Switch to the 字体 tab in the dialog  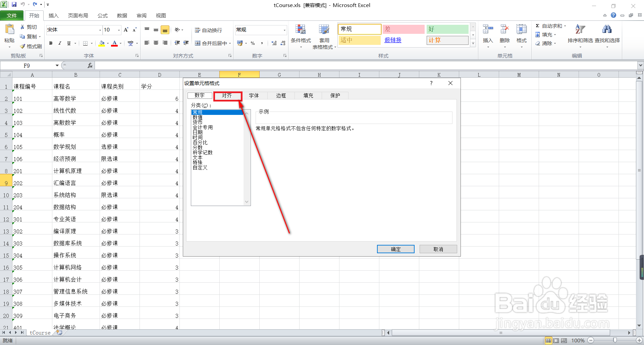click(254, 96)
